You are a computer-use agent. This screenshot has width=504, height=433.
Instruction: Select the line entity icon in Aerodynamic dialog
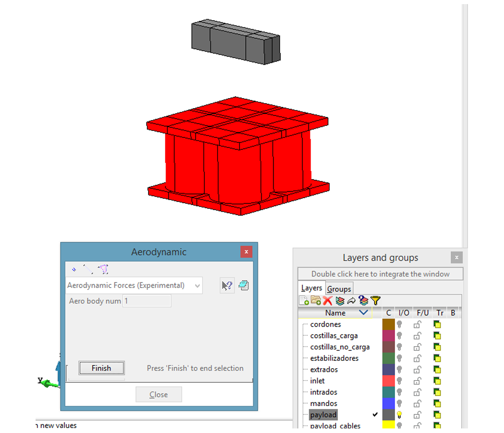coord(88,269)
